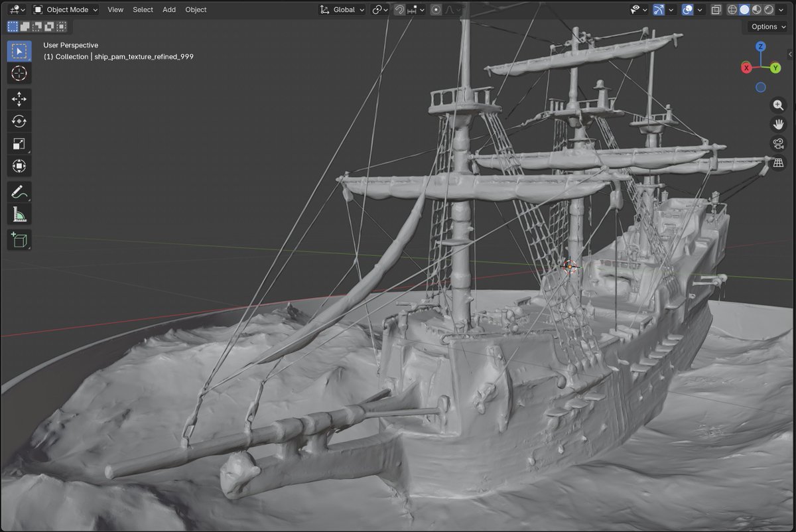Open viewport shading options dropdown arrow

tap(781, 10)
